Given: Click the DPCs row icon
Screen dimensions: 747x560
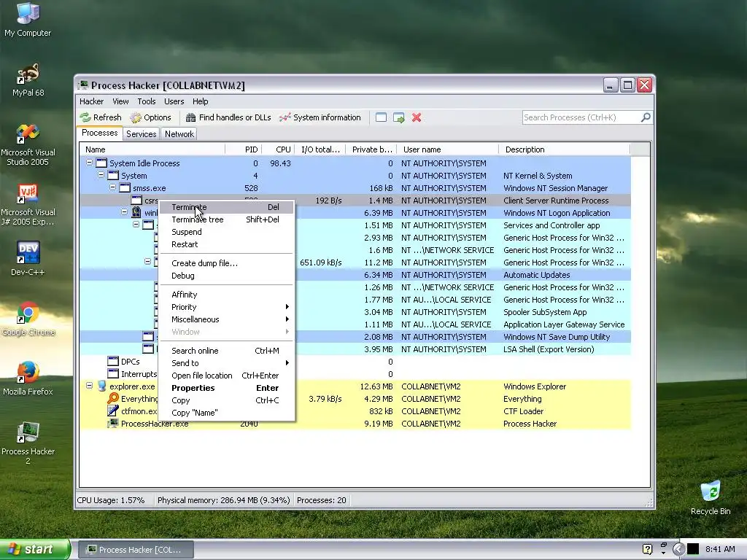Looking at the screenshot, I should (x=113, y=362).
